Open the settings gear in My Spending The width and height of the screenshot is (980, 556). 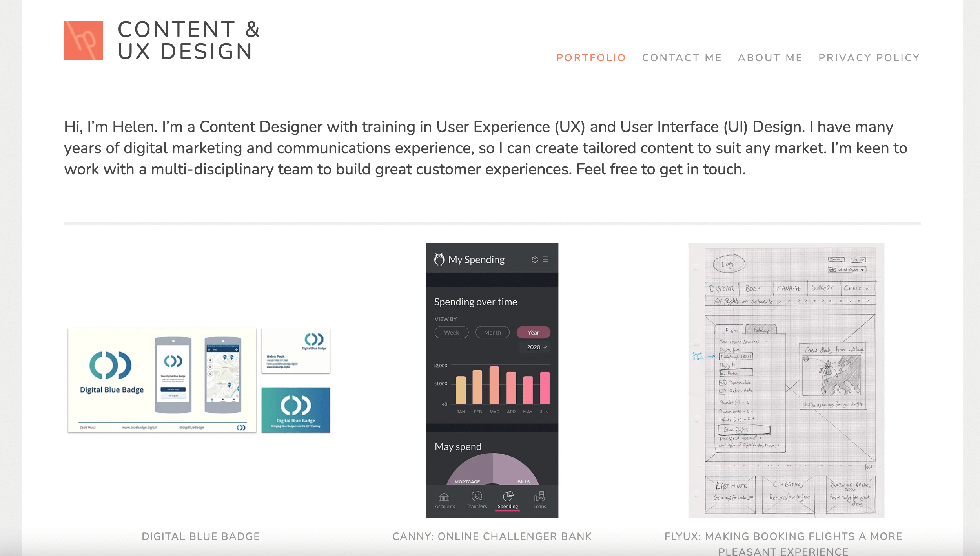coord(534,259)
